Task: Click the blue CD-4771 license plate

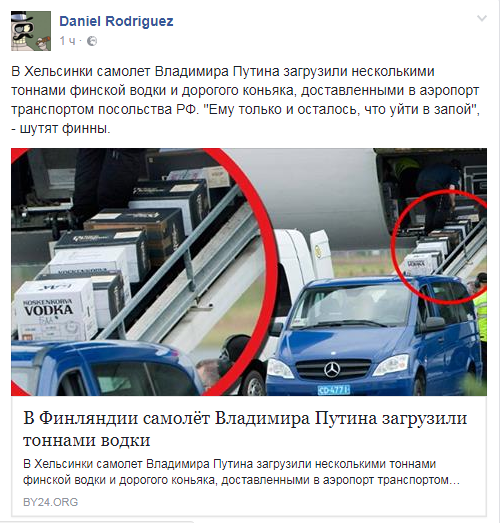Action: click(x=334, y=390)
